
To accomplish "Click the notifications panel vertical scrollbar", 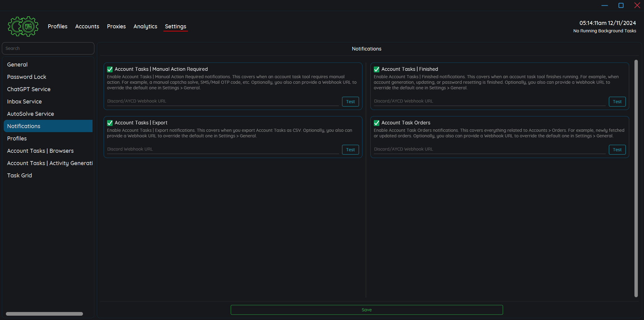I will (636, 179).
